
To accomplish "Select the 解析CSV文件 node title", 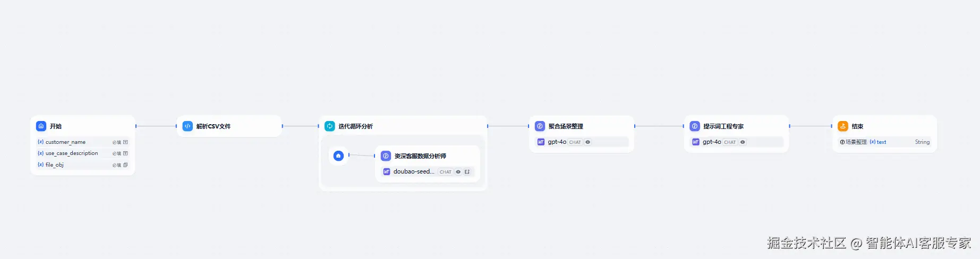I will coord(214,126).
